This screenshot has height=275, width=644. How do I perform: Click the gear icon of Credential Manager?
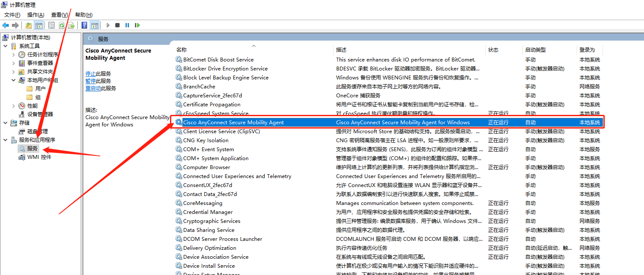[x=179, y=212]
